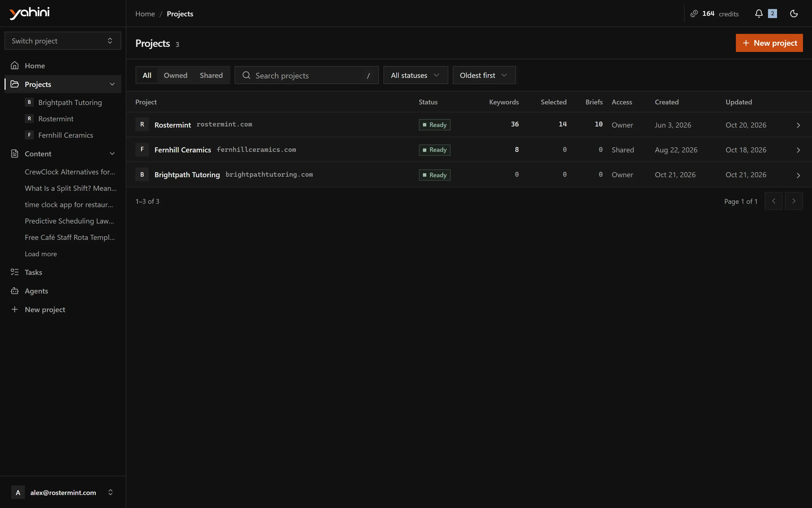812x508 pixels.
Task: Collapse the Projects sidebar section chevron
Action: point(112,84)
